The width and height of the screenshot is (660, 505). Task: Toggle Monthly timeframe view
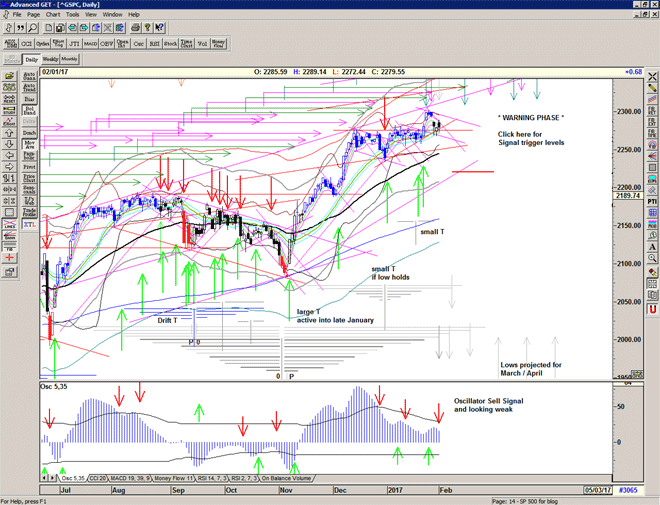(70, 60)
